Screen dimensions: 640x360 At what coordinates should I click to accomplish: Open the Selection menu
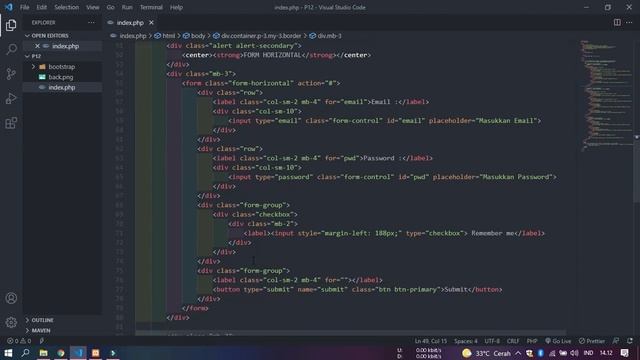(67, 7)
